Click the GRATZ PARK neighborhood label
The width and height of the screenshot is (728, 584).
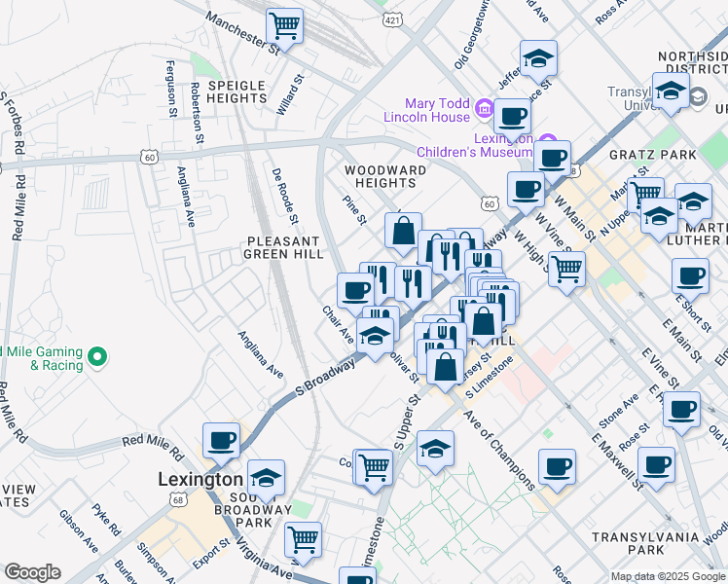pyautogui.click(x=653, y=155)
